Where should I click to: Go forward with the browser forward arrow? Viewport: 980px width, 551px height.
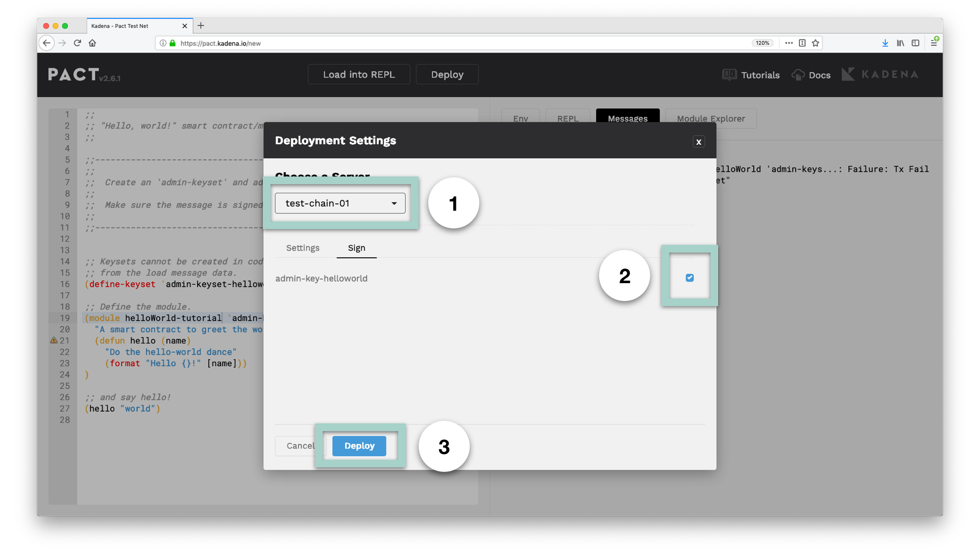pos(62,43)
